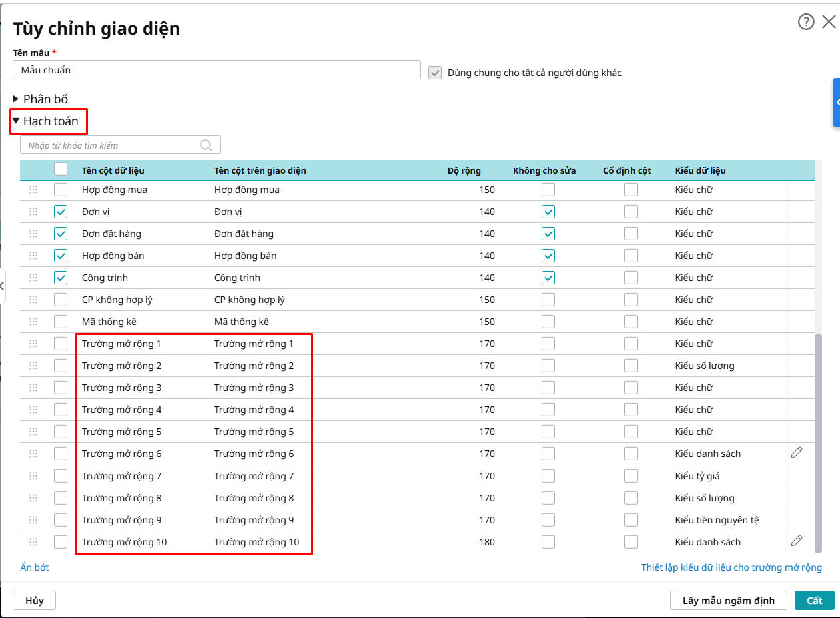Click drag handle of Mã thống kê row
Screen dimensions: 840x618
click(33, 322)
